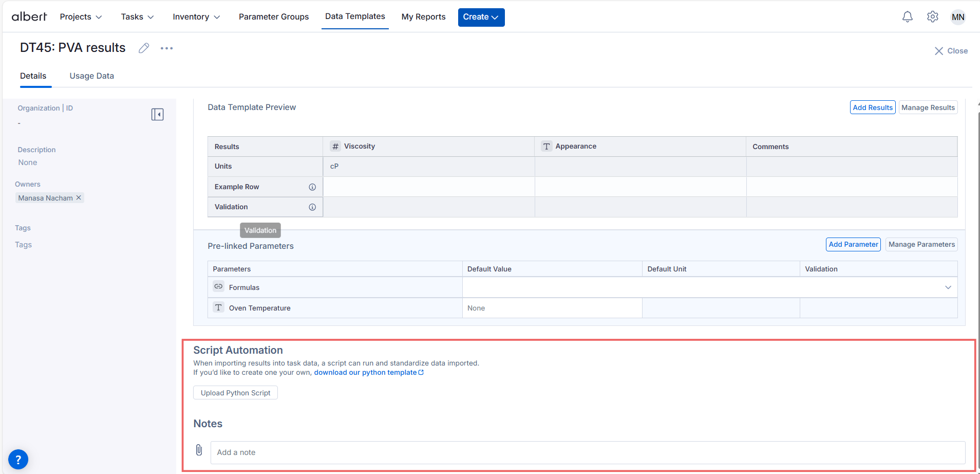The image size is (980, 474).
Task: Click the Add Results button
Action: point(872,107)
